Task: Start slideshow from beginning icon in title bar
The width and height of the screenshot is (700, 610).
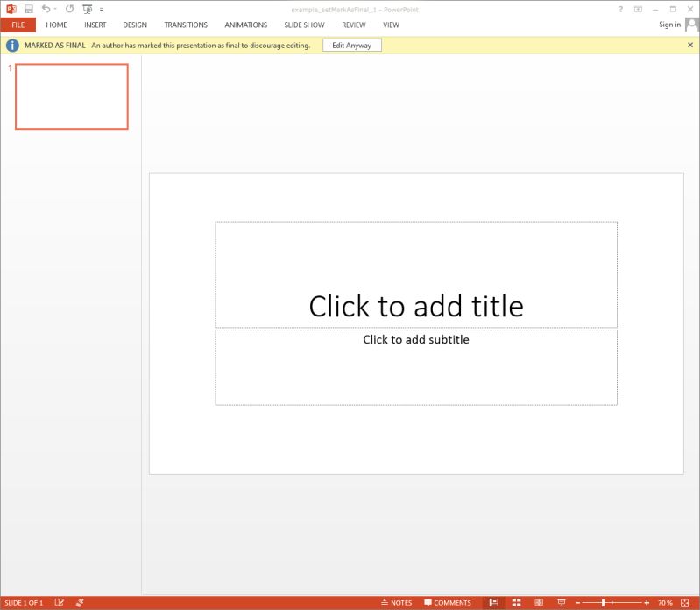Action: pos(88,9)
